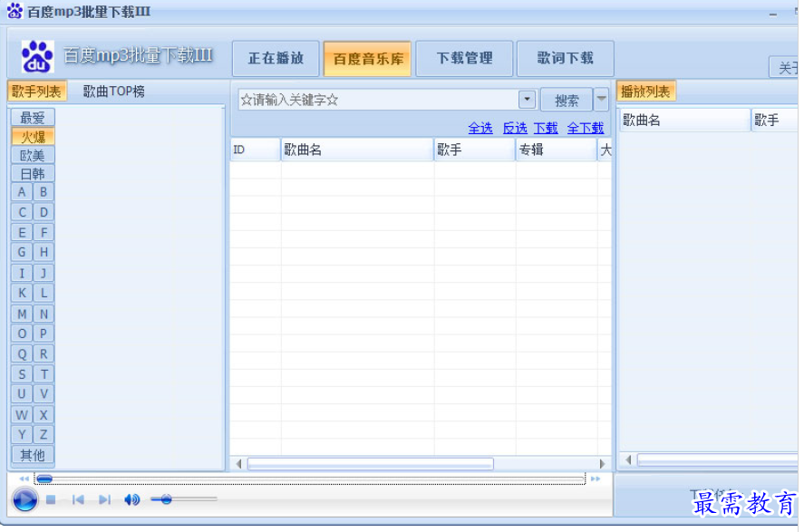
Task: Sort results by 专辑 column header
Action: 557,150
